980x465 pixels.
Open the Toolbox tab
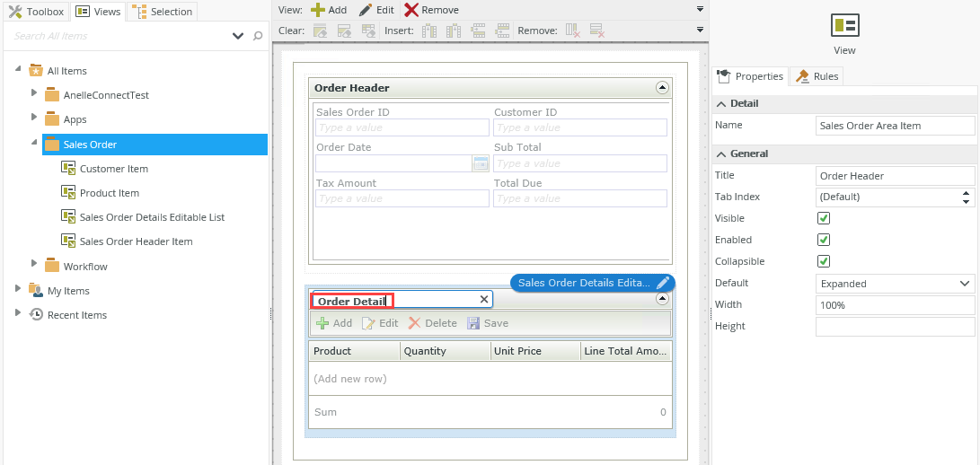[37, 12]
